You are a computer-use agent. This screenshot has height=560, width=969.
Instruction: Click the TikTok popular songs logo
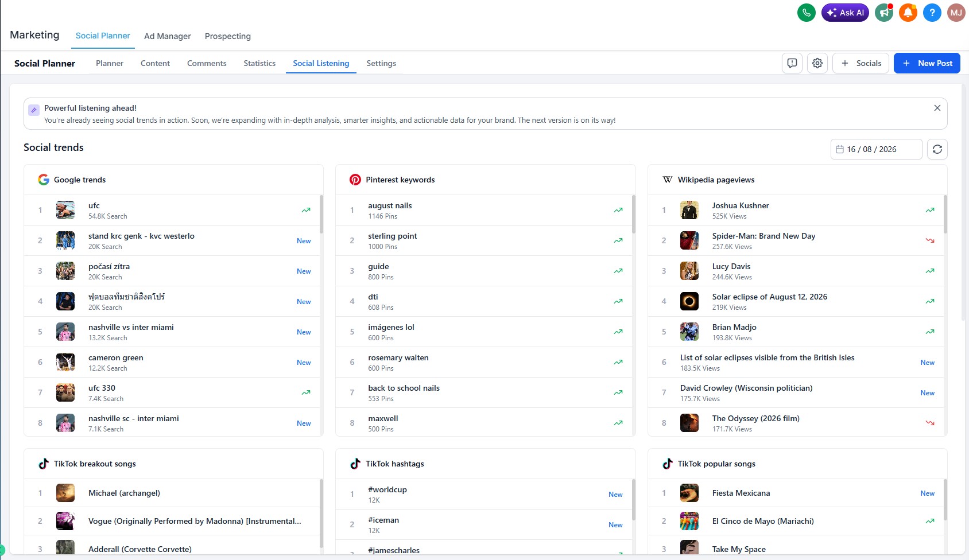(668, 464)
